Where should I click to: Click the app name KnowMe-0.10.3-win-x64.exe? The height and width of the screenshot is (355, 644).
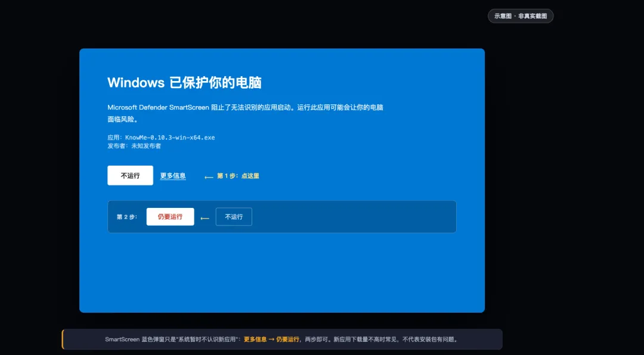170,138
